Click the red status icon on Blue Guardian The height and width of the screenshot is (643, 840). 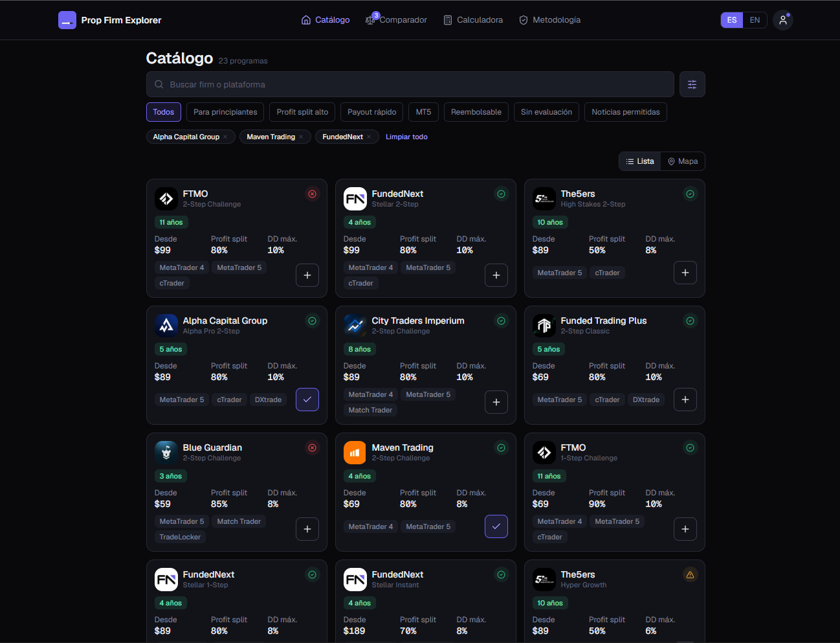[x=313, y=447]
